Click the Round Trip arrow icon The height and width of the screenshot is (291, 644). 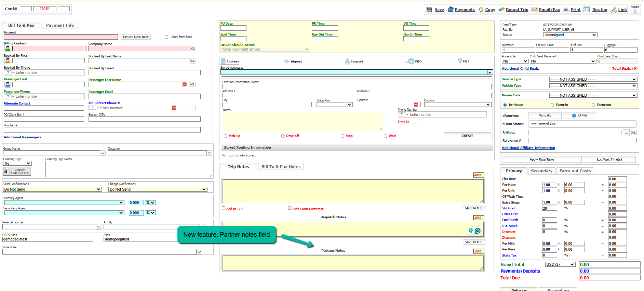click(x=501, y=10)
